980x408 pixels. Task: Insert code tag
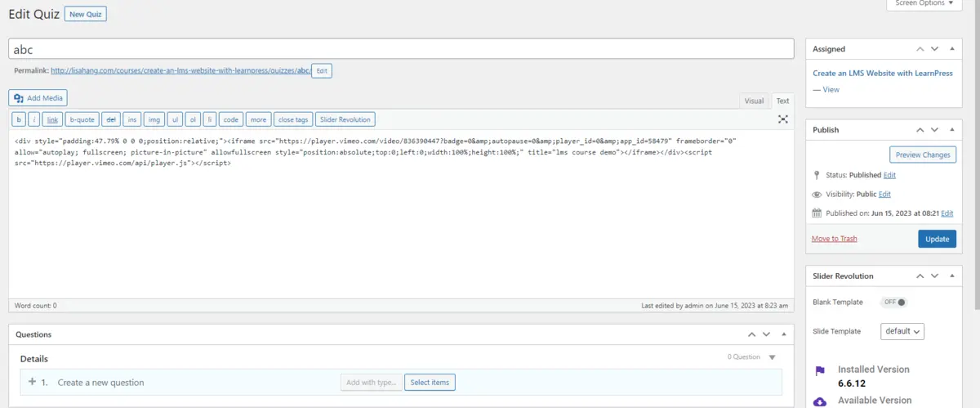click(231, 119)
